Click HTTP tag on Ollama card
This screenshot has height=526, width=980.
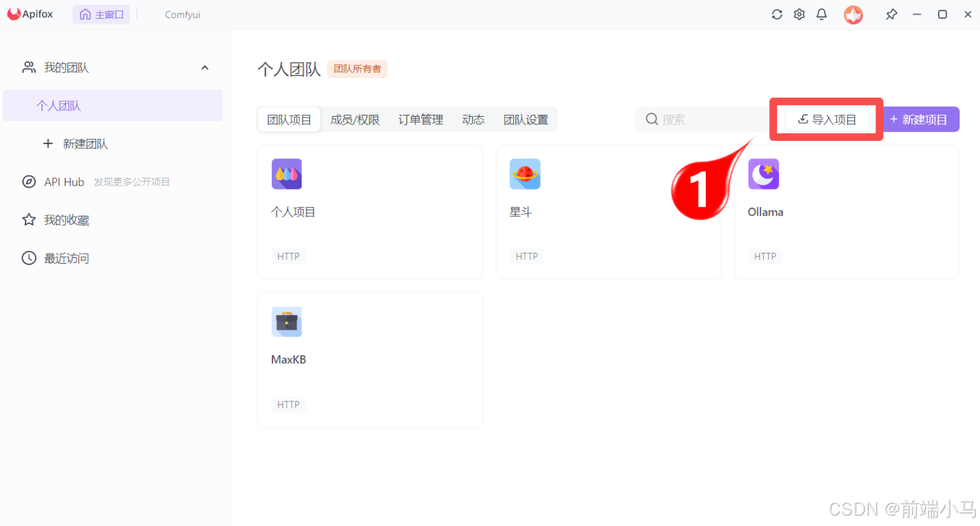tap(765, 256)
